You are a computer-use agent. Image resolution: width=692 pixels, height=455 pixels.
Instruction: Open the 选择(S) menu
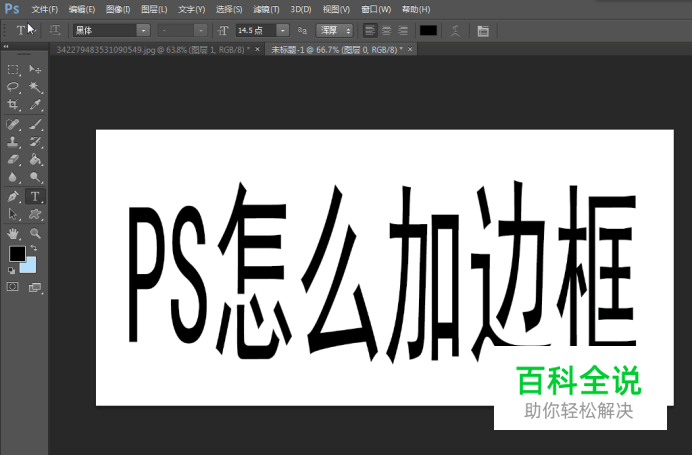coord(229,9)
